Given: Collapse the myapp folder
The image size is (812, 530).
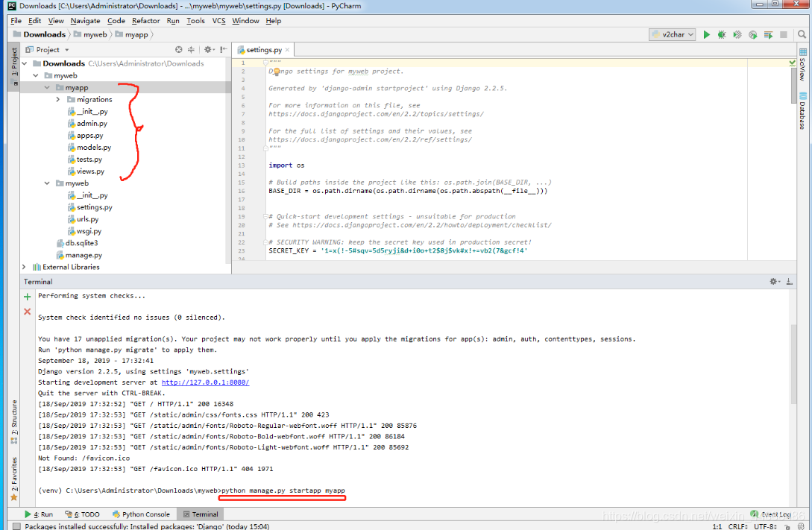Looking at the screenshot, I should tap(47, 87).
